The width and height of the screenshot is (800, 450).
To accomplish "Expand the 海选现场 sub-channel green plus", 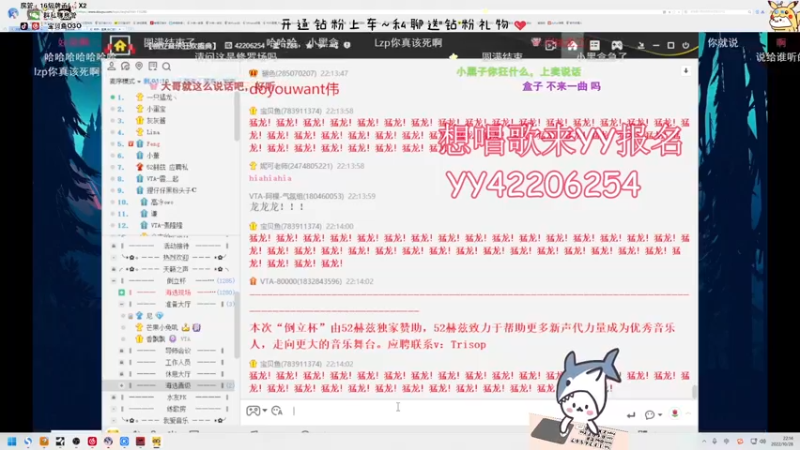I will [x=121, y=292].
